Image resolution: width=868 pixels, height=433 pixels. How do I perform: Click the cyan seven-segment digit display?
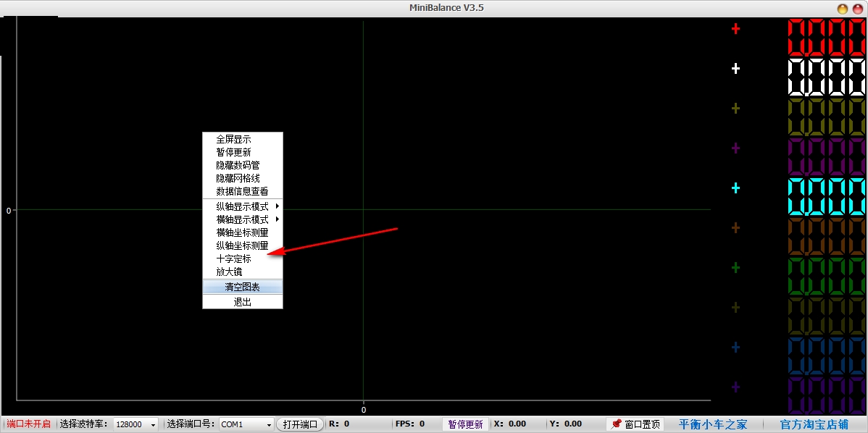tap(827, 196)
